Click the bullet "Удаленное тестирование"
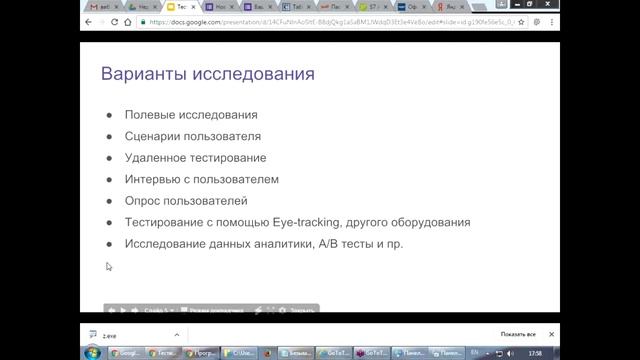 [x=196, y=158]
